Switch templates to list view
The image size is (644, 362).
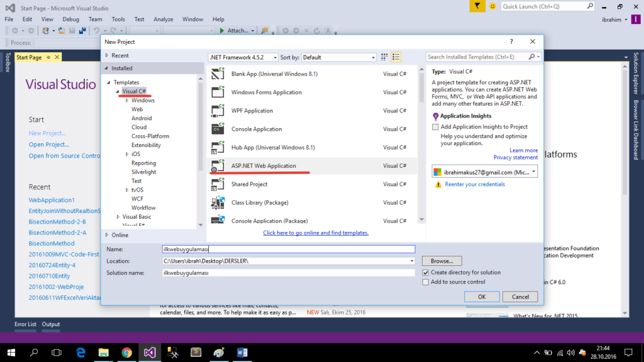(x=396, y=57)
